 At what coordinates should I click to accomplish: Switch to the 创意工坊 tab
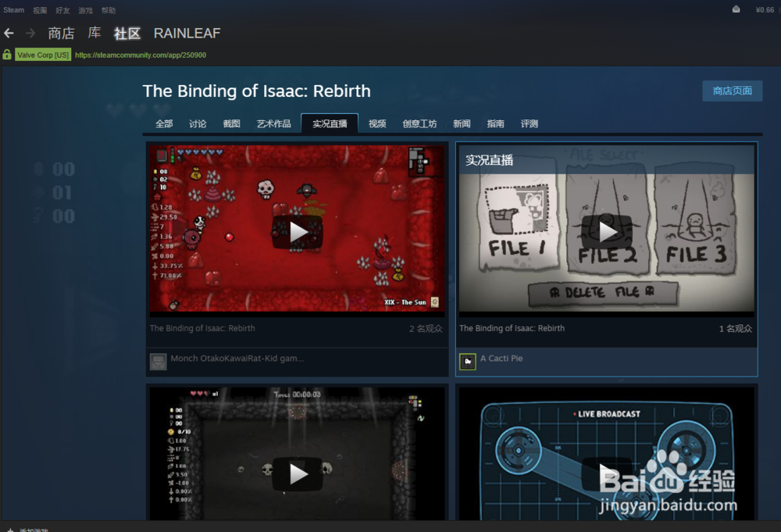pos(419,123)
